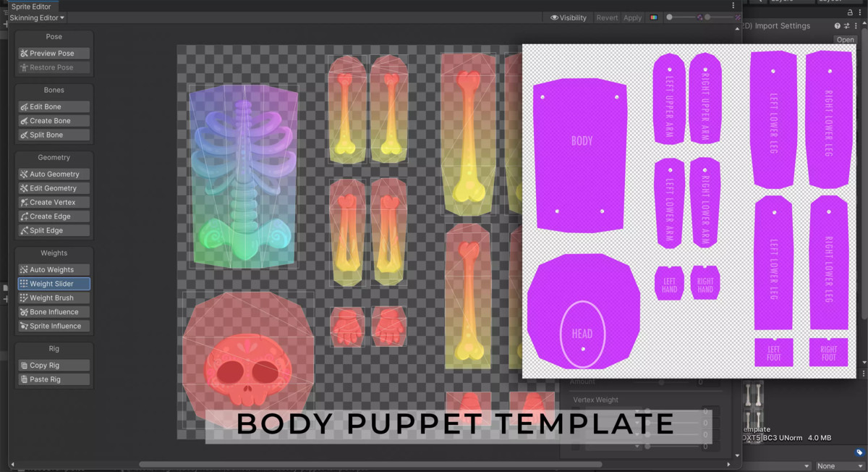Switch to the Sprite Editor tab
Screen dimensions: 868x472
pos(32,7)
